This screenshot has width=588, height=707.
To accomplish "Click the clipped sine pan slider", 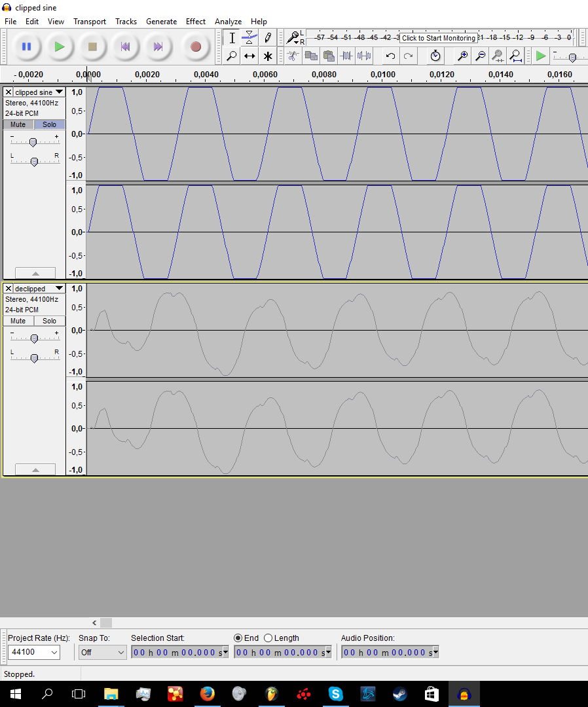I will point(34,162).
